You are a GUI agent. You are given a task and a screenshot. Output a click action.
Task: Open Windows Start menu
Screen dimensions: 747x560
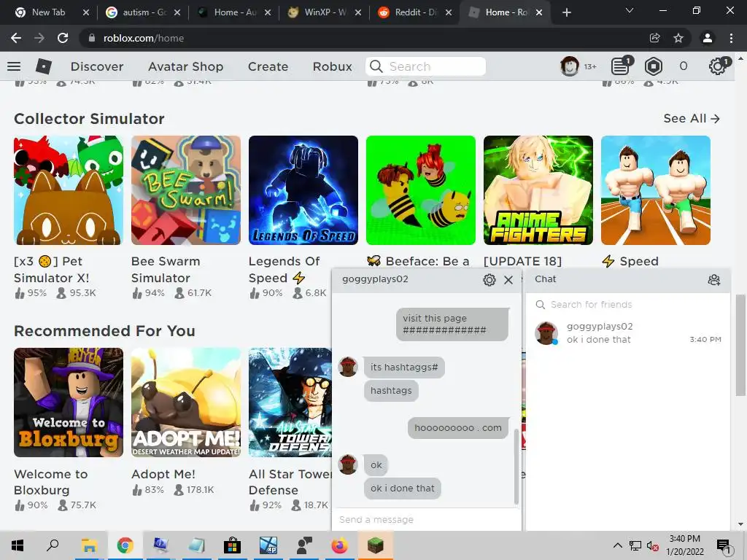point(18,545)
